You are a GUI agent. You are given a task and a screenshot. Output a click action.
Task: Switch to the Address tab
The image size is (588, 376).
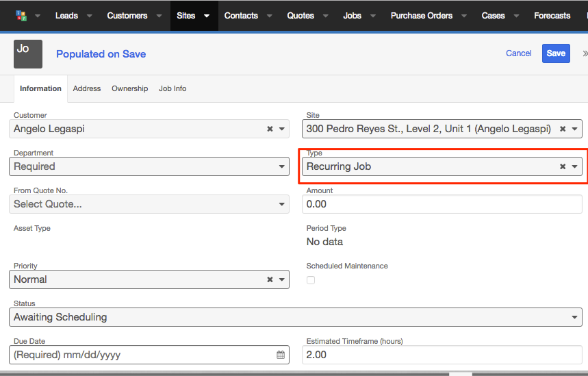(x=87, y=88)
